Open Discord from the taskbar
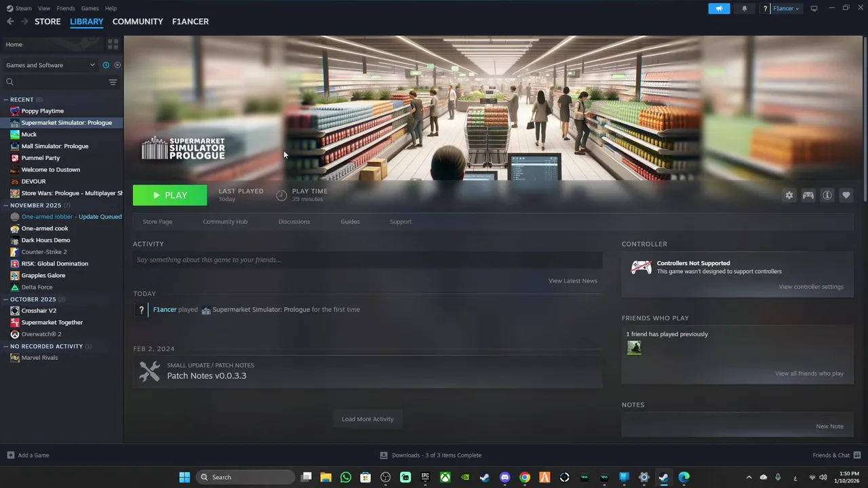 coord(505,477)
